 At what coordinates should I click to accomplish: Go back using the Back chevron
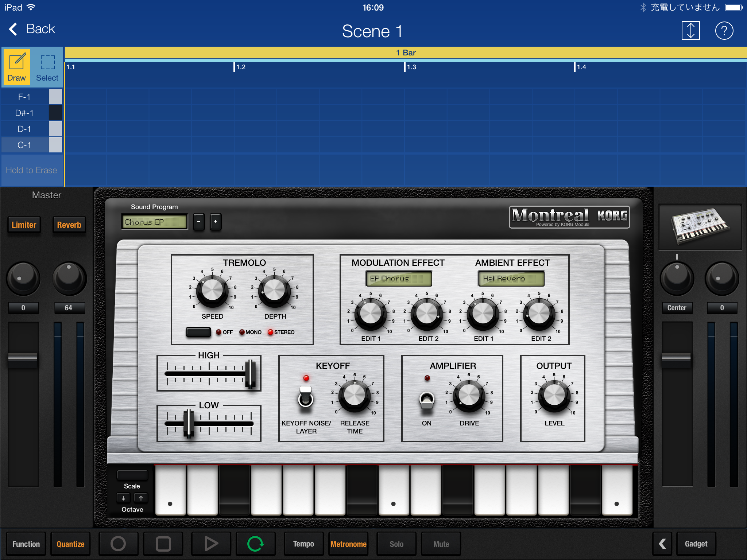tap(31, 29)
